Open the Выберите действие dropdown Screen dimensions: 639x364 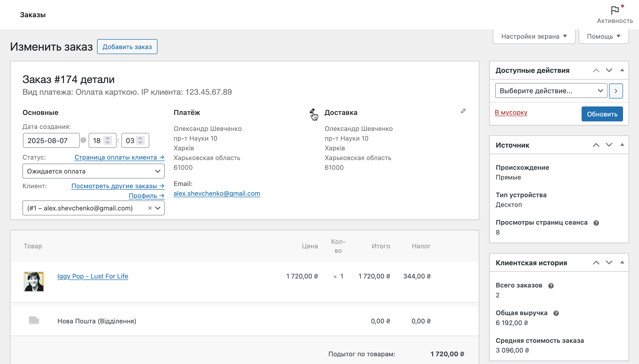pyautogui.click(x=551, y=91)
